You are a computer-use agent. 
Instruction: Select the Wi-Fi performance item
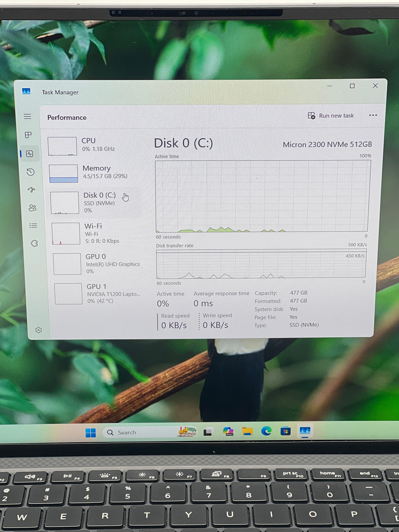96,233
